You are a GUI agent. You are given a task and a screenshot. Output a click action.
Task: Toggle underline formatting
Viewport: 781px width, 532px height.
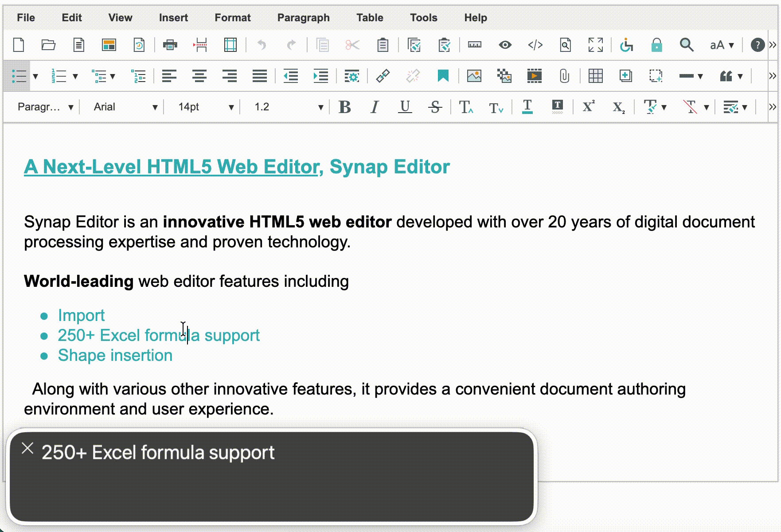pyautogui.click(x=405, y=107)
